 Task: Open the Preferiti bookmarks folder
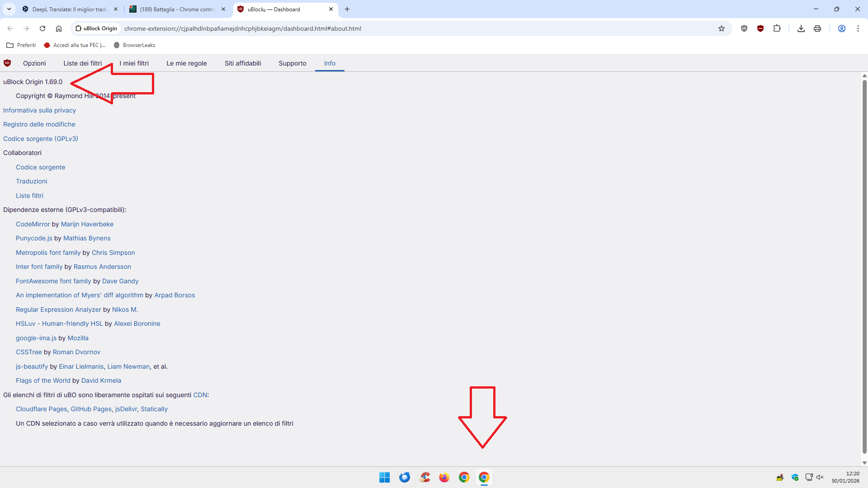(21, 45)
